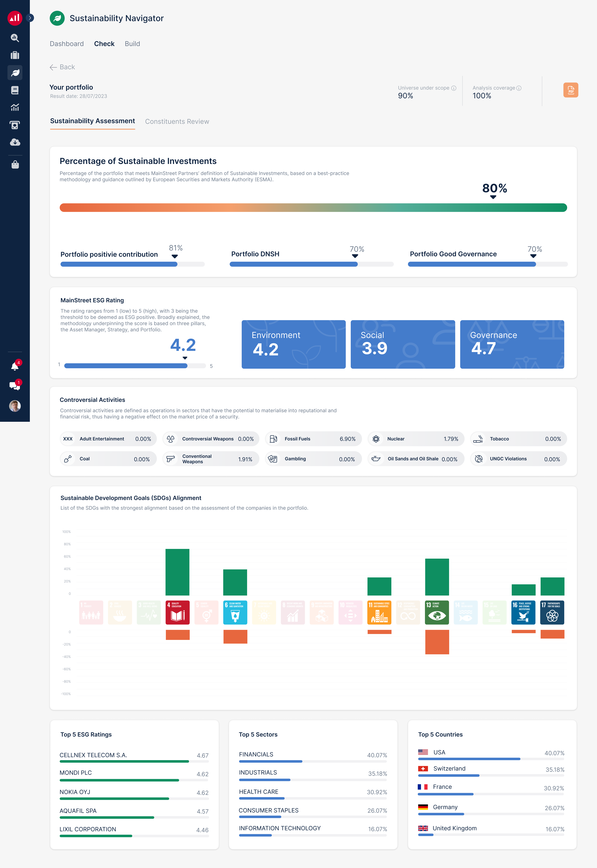Switch to the Dashboard tab

pos(67,44)
